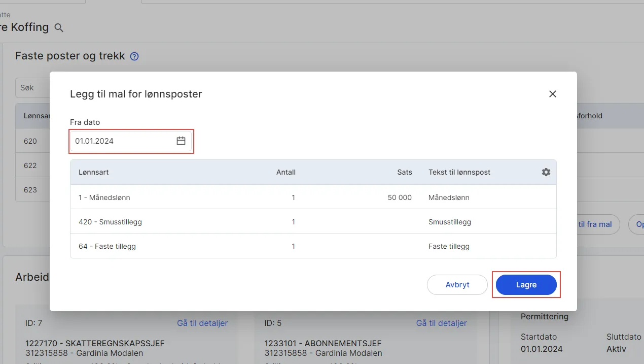Open Gå til detaljer for ID: 7
The height and width of the screenshot is (364, 644).
tap(202, 323)
